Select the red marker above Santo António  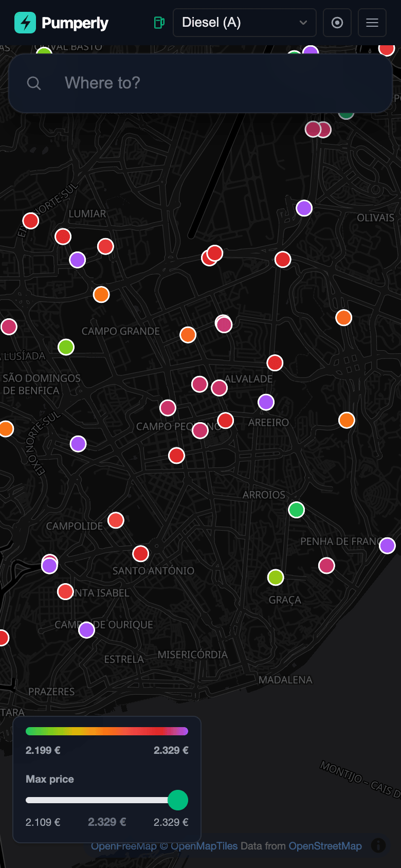(141, 554)
